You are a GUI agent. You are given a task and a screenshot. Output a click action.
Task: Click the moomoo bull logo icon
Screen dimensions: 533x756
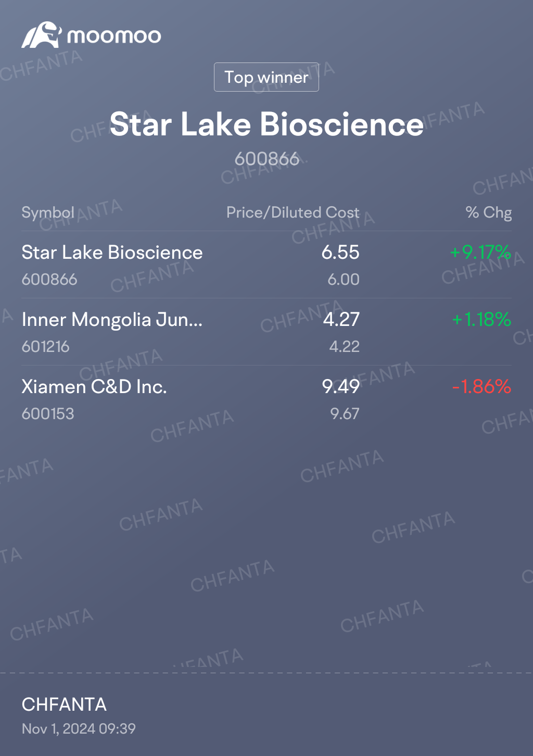(x=42, y=35)
